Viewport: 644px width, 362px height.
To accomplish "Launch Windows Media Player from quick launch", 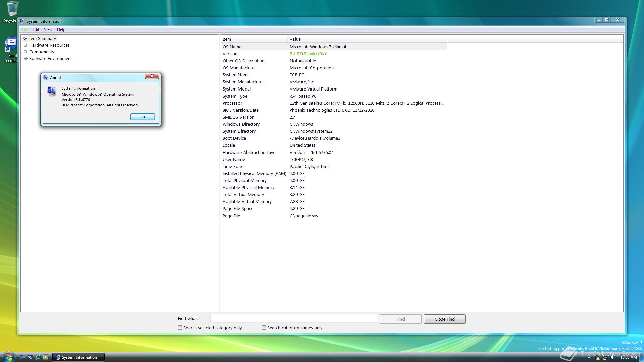I will (x=46, y=357).
